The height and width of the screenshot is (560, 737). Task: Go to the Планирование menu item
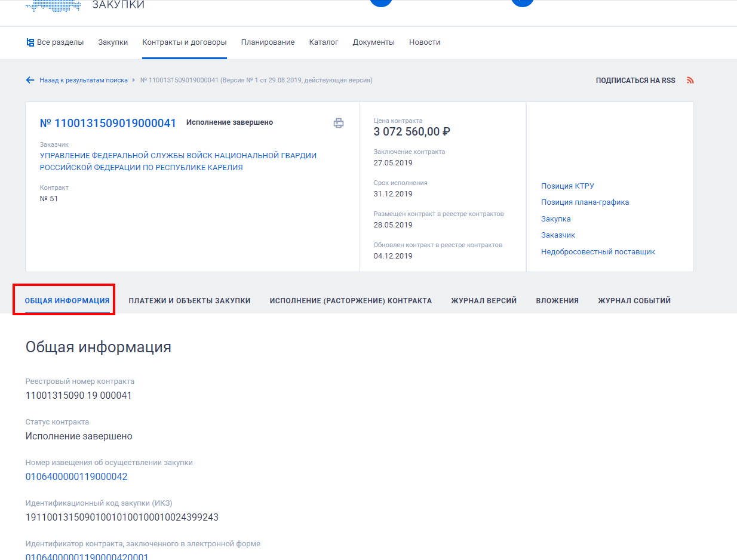click(x=268, y=42)
